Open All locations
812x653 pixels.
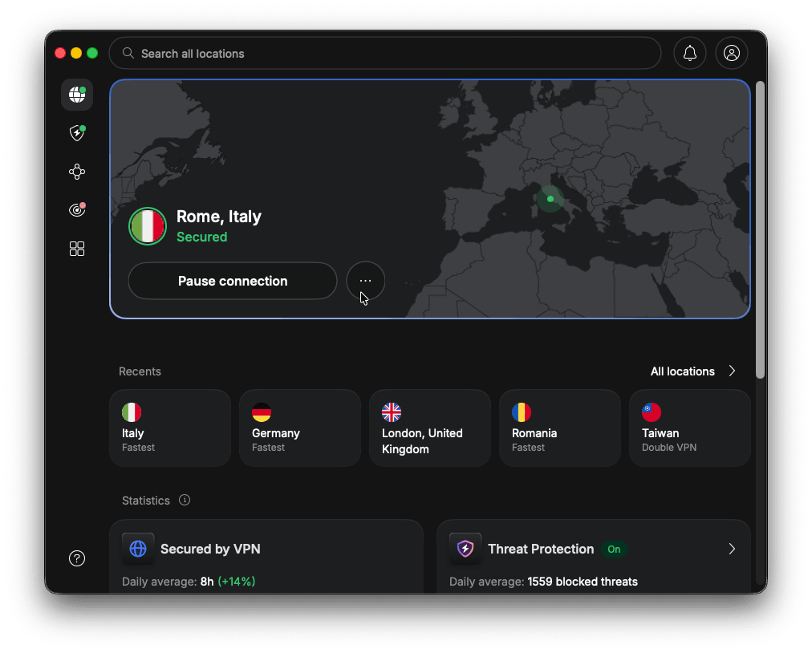[683, 371]
